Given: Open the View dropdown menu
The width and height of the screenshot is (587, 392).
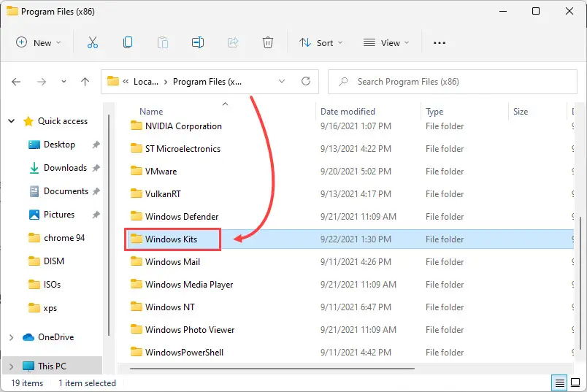Looking at the screenshot, I should click(x=386, y=42).
